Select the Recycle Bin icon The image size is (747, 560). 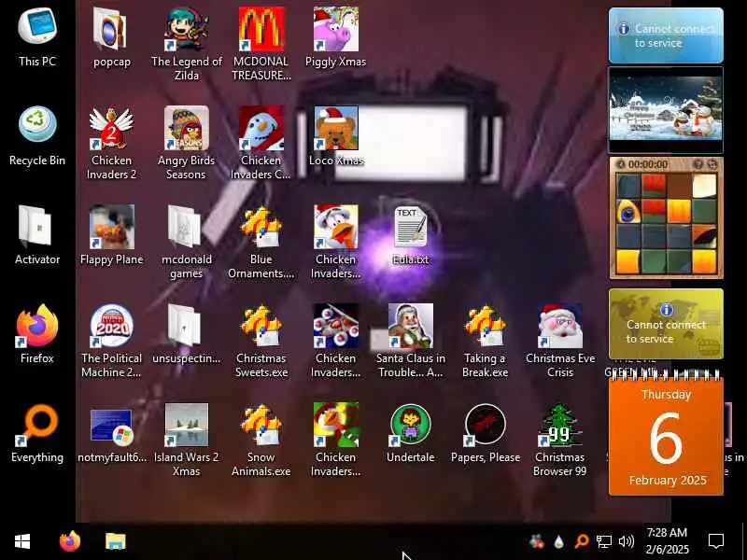[x=37, y=135]
